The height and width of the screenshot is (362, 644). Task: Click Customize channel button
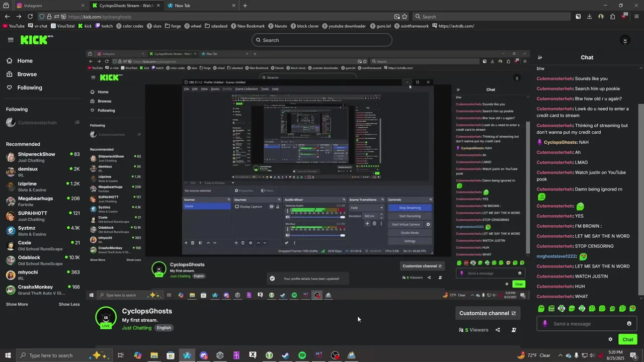pos(488,313)
